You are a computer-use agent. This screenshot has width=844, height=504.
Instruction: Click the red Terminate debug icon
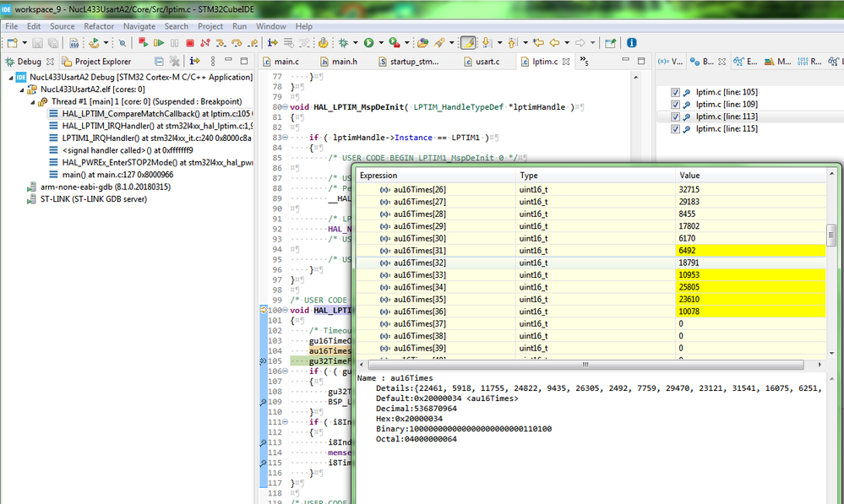click(190, 43)
